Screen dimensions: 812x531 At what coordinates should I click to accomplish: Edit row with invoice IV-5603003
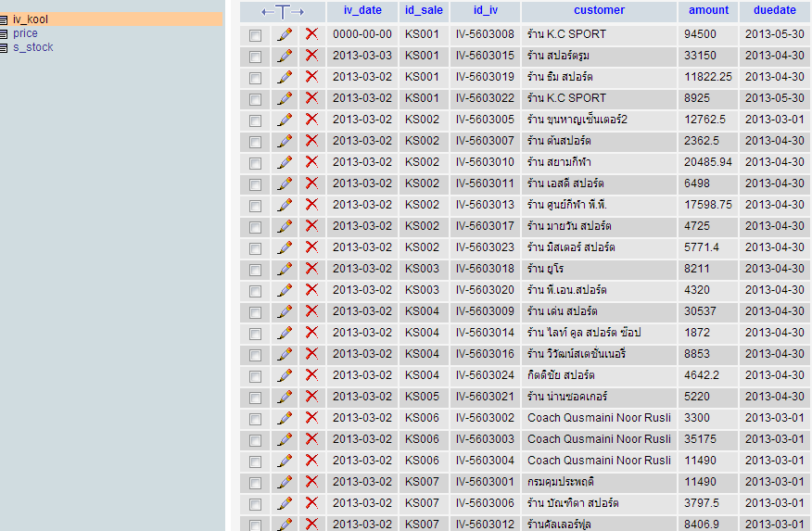point(285,439)
